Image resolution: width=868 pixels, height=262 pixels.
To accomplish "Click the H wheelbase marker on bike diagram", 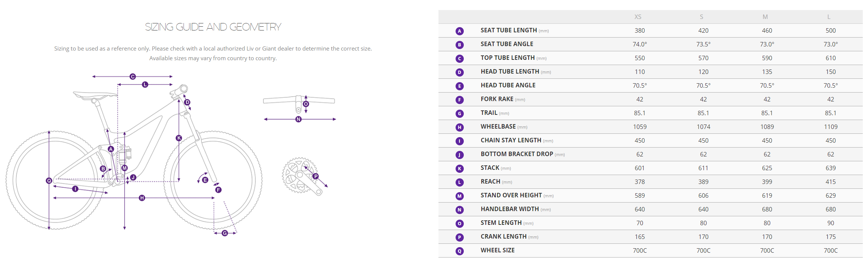I will (142, 198).
